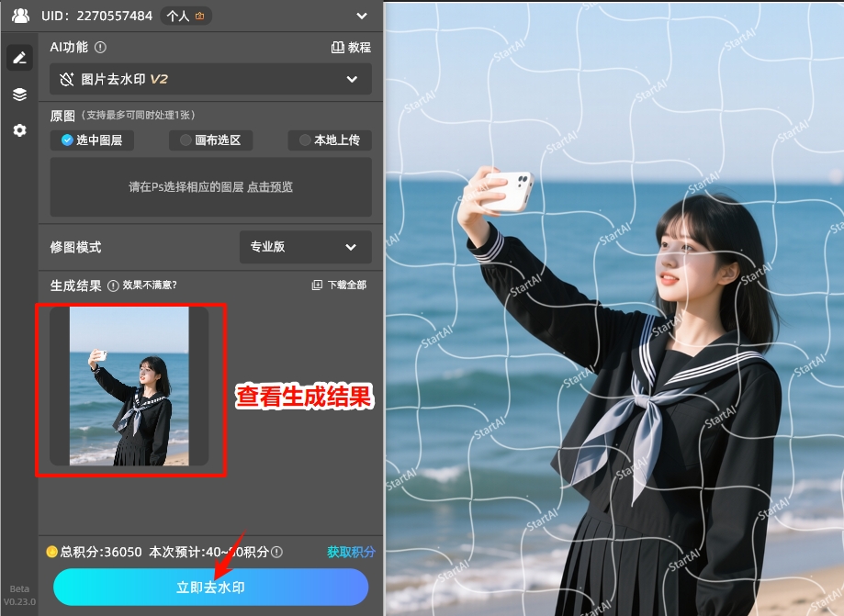844x616 pixels.
Task: Click the info icon next to AI功能
Action: [x=98, y=47]
